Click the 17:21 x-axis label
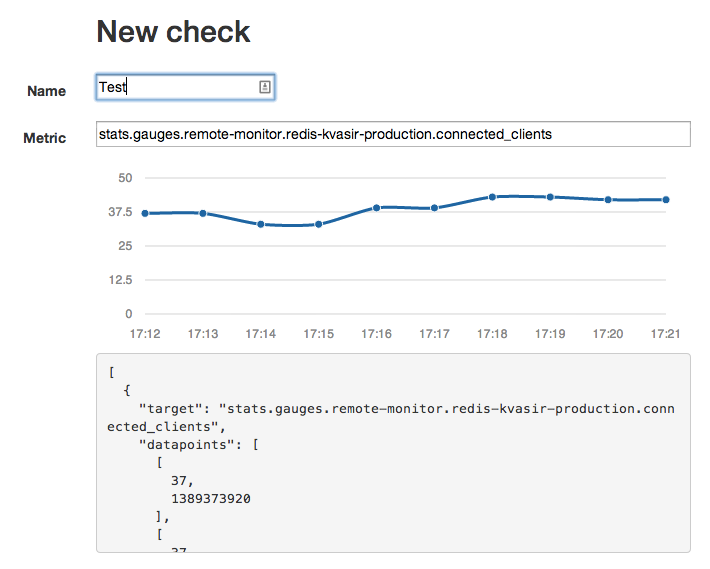 [666, 334]
